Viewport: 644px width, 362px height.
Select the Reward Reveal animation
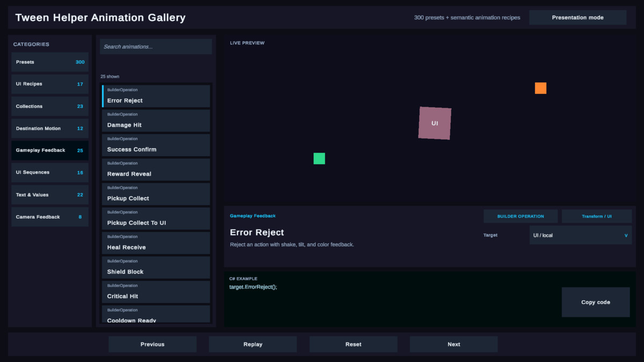click(x=156, y=169)
